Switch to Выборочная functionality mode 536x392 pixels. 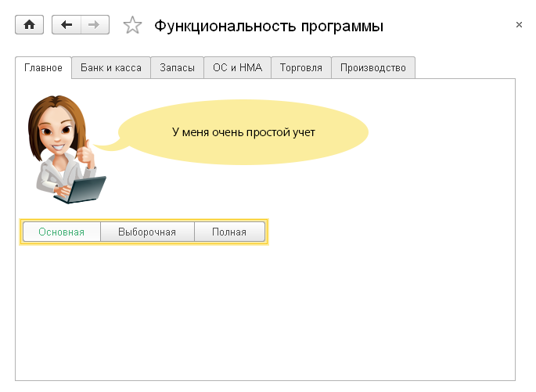pyautogui.click(x=147, y=232)
